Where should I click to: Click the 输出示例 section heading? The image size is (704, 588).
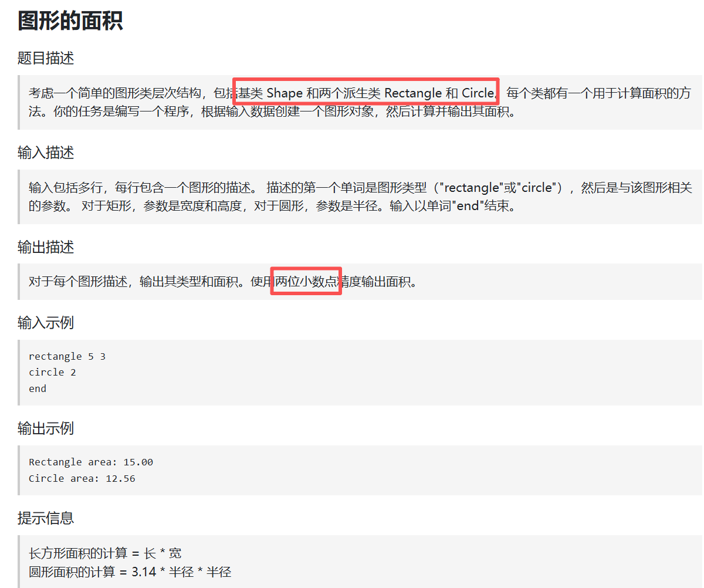click(x=46, y=428)
